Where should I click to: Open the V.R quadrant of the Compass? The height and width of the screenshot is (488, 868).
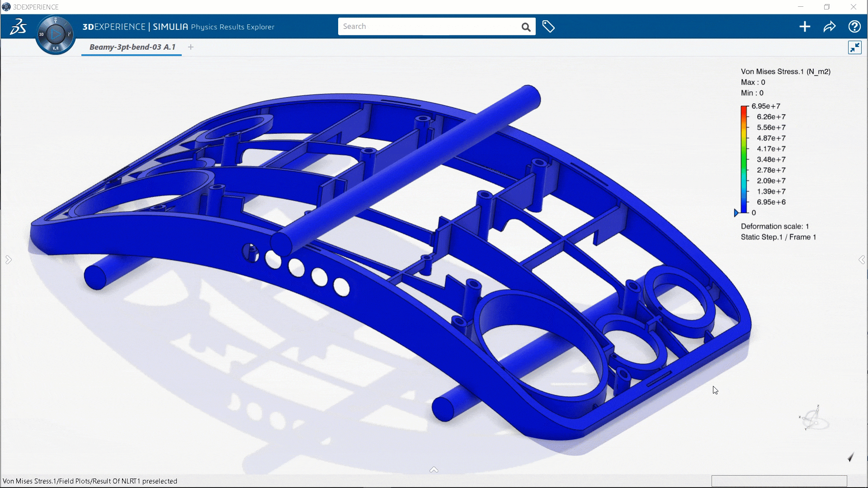[56, 48]
